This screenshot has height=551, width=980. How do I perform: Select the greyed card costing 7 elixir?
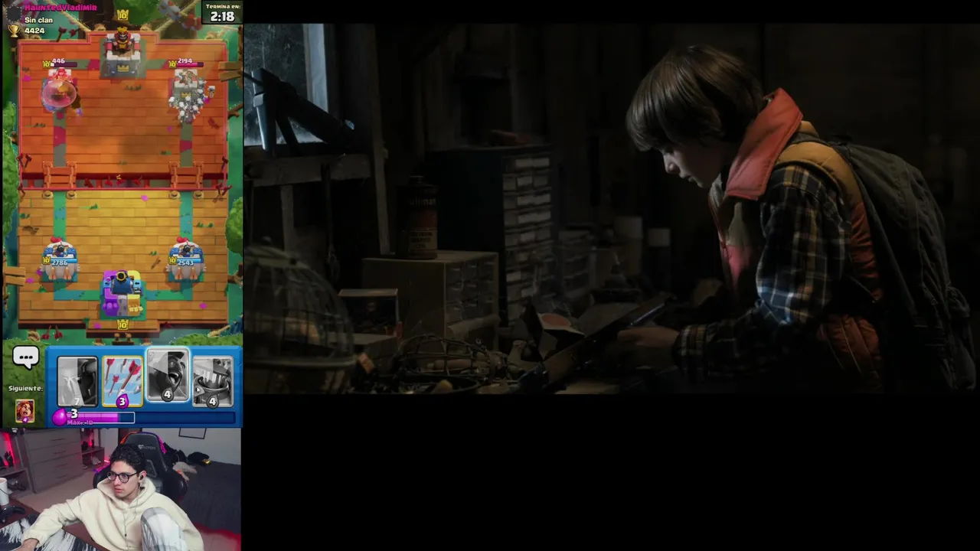tap(77, 380)
